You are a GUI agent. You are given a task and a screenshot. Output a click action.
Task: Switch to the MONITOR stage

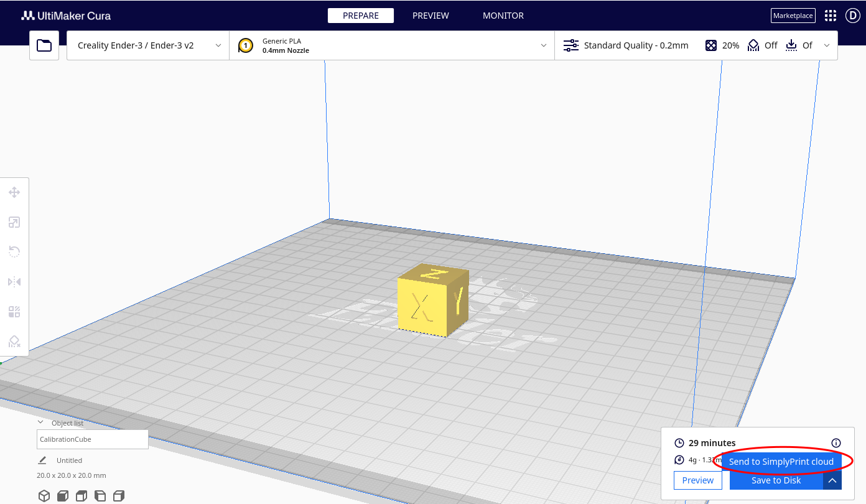[x=503, y=16]
